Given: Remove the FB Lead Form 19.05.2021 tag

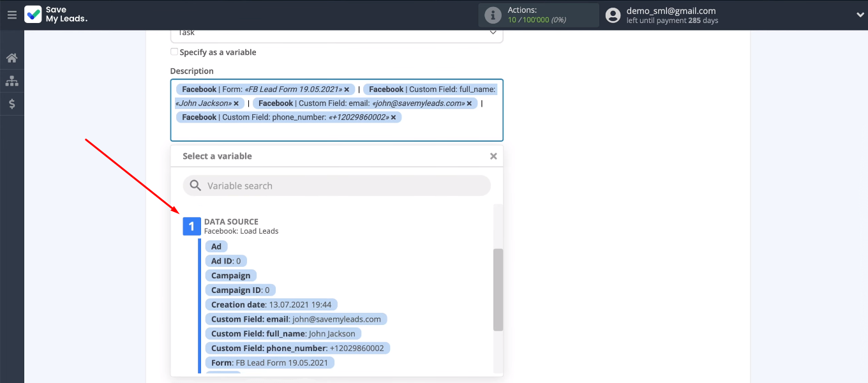Looking at the screenshot, I should [347, 90].
